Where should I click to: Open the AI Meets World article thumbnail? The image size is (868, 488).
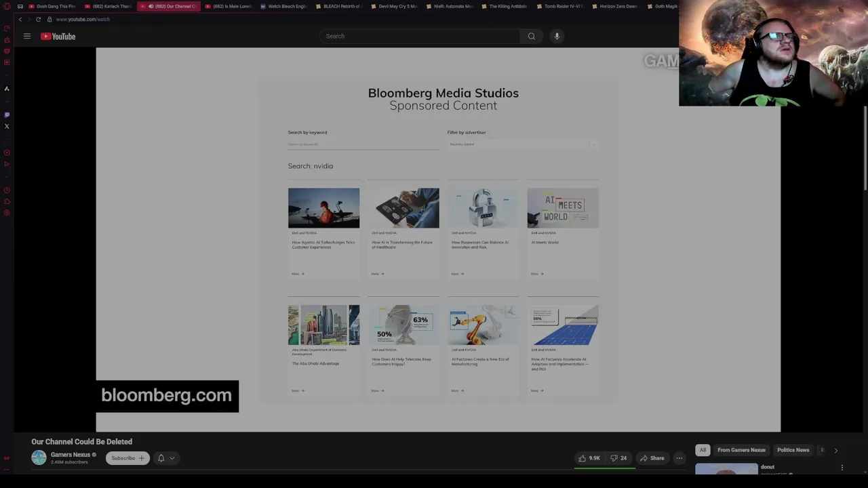pyautogui.click(x=563, y=208)
